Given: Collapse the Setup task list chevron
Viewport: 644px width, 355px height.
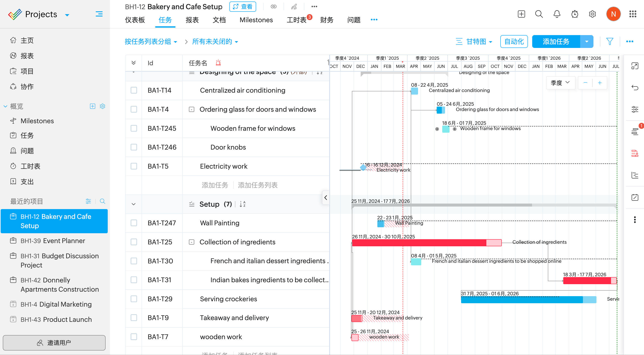Looking at the screenshot, I should (x=133, y=204).
